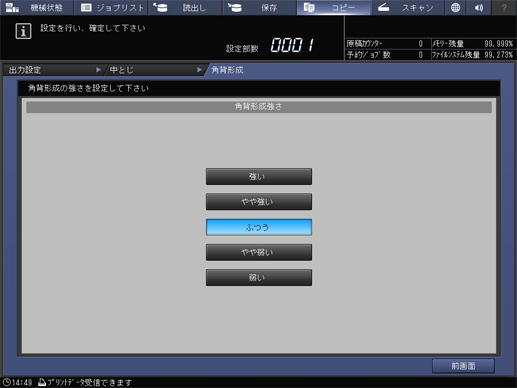The image size is (517, 388).
Task: Click the 設定部数 copy count display 0001
Action: click(x=292, y=45)
